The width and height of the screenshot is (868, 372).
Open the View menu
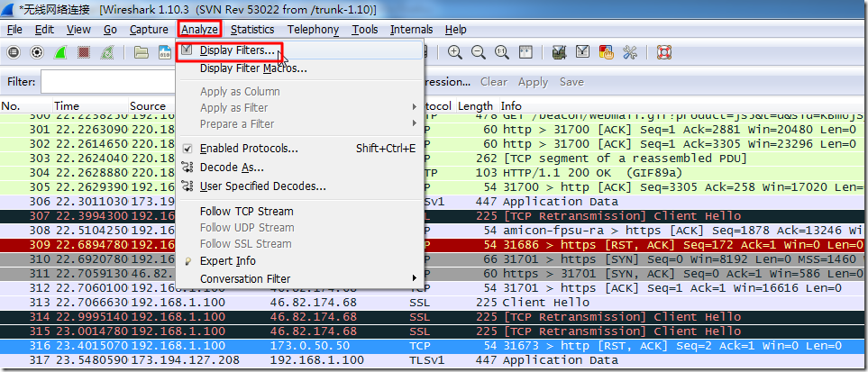[x=78, y=30]
